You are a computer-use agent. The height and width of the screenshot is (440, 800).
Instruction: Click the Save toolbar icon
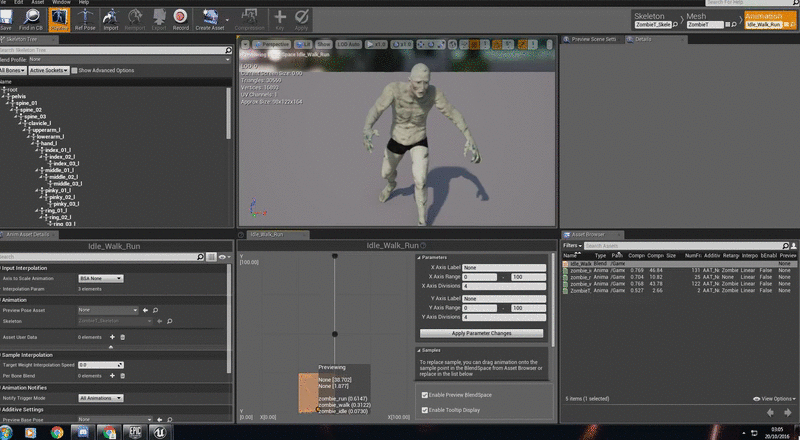[x=6, y=19]
